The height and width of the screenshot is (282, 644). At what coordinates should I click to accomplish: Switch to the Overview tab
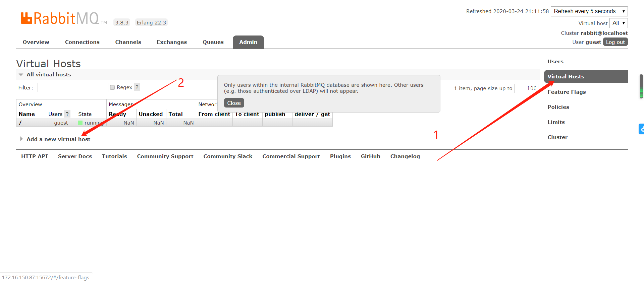tap(36, 42)
